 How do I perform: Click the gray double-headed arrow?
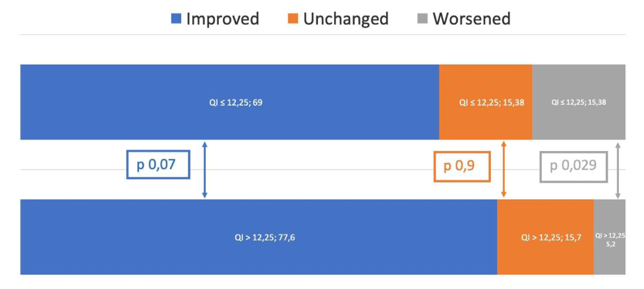[617, 170]
